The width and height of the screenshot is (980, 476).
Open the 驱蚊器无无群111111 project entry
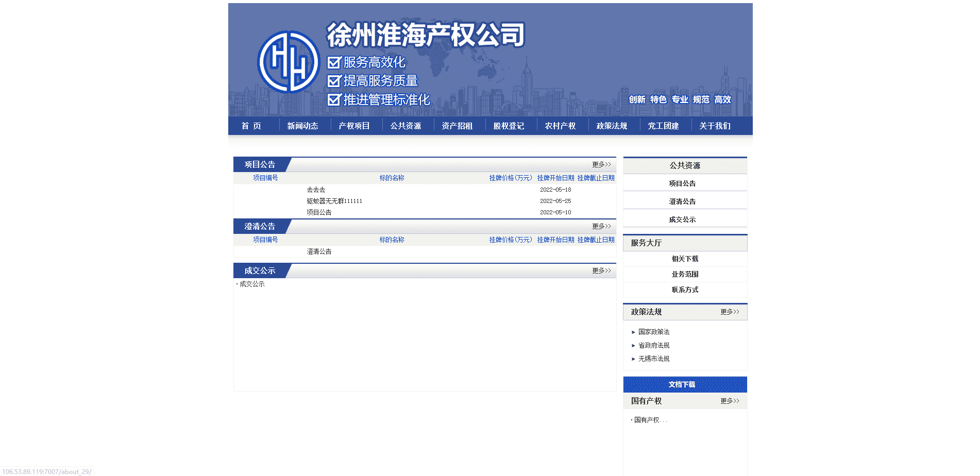click(x=334, y=201)
